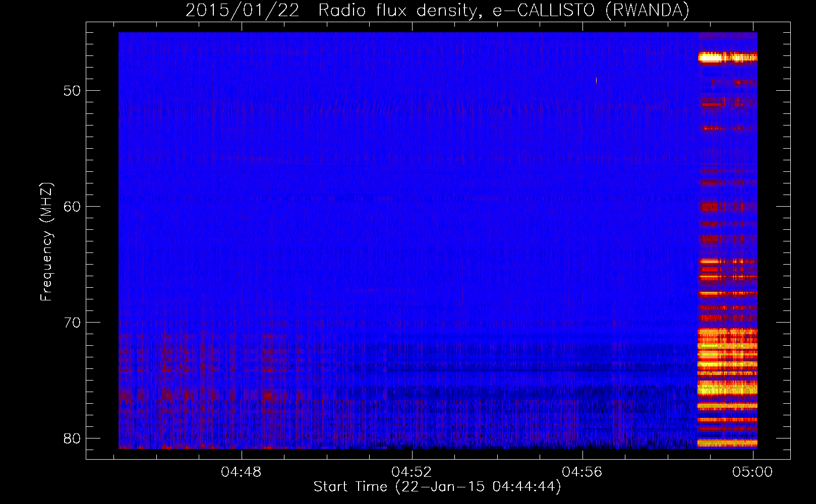Click the 70 MHz frequency tick label
The image size is (816, 504).
tap(72, 323)
